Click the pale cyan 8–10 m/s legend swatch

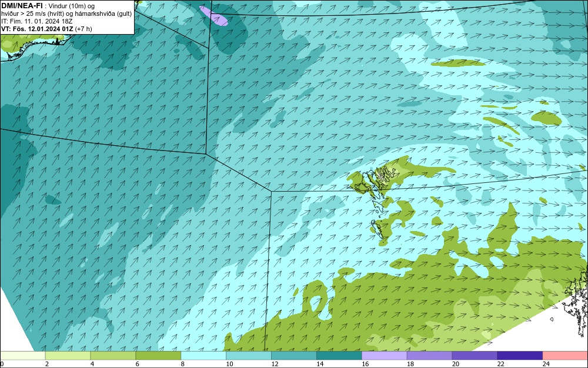coord(203,355)
